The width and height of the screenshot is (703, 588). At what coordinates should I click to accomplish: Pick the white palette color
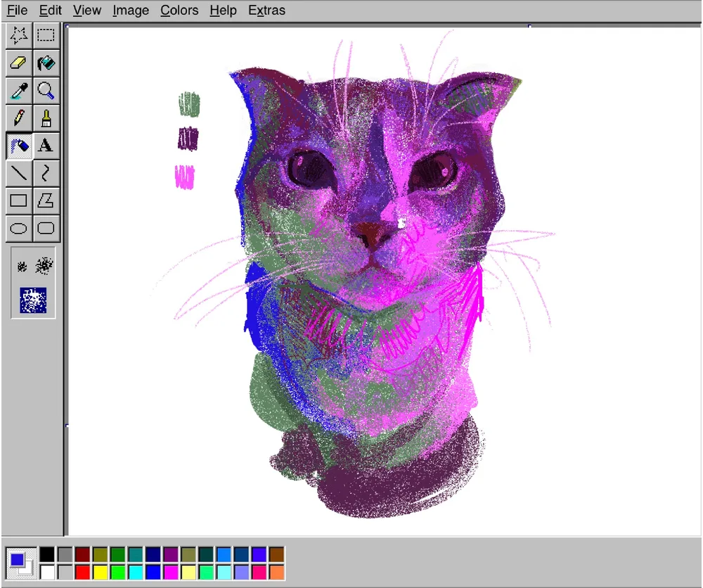tap(47, 573)
